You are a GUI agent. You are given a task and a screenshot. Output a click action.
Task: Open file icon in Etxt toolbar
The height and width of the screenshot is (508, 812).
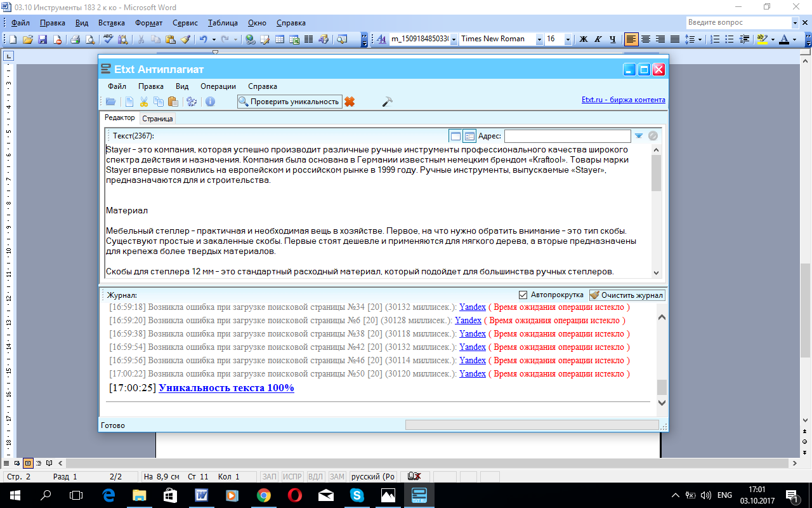click(x=110, y=102)
